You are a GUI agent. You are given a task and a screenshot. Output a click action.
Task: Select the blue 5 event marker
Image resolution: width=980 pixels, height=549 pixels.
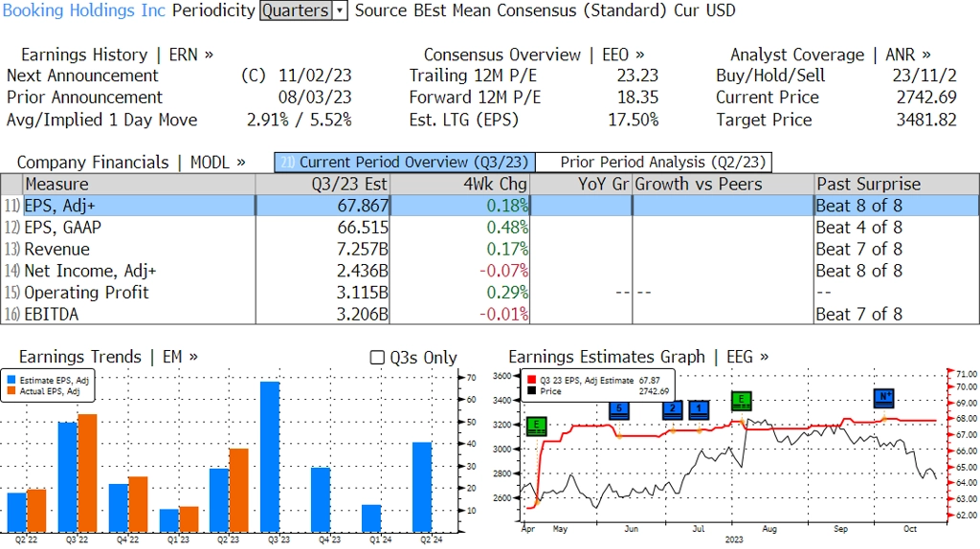click(619, 409)
